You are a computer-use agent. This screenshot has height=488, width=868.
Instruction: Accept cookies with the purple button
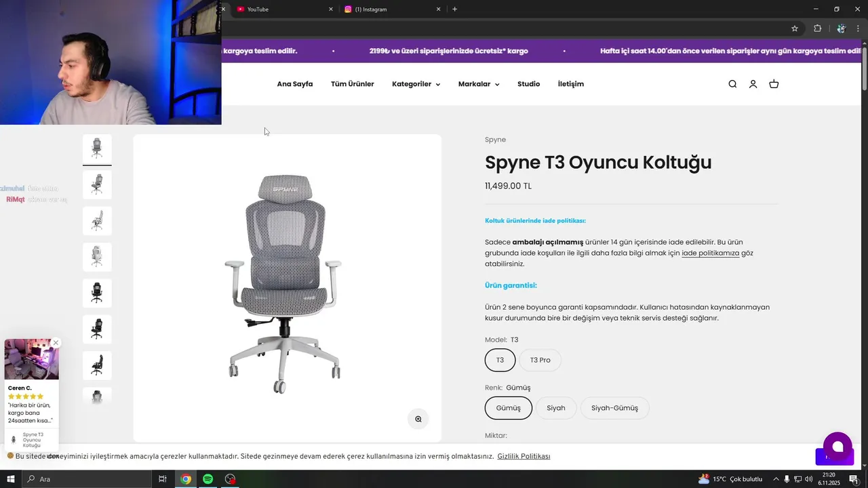click(x=826, y=457)
